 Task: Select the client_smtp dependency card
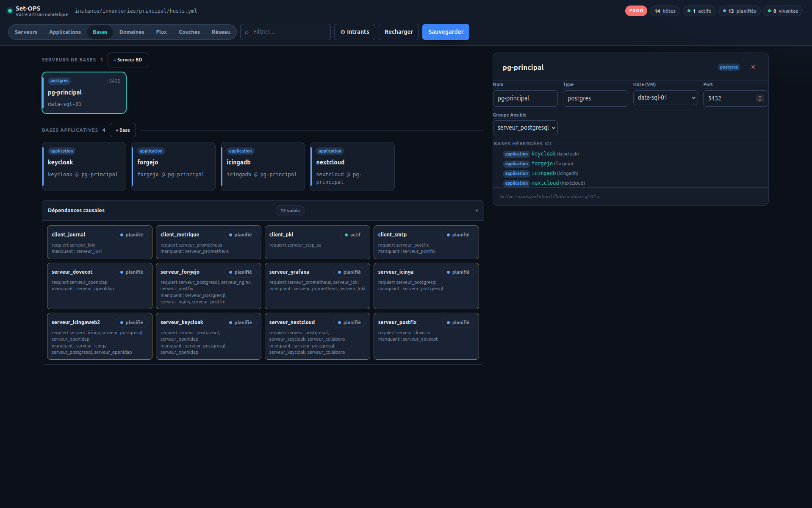click(426, 242)
